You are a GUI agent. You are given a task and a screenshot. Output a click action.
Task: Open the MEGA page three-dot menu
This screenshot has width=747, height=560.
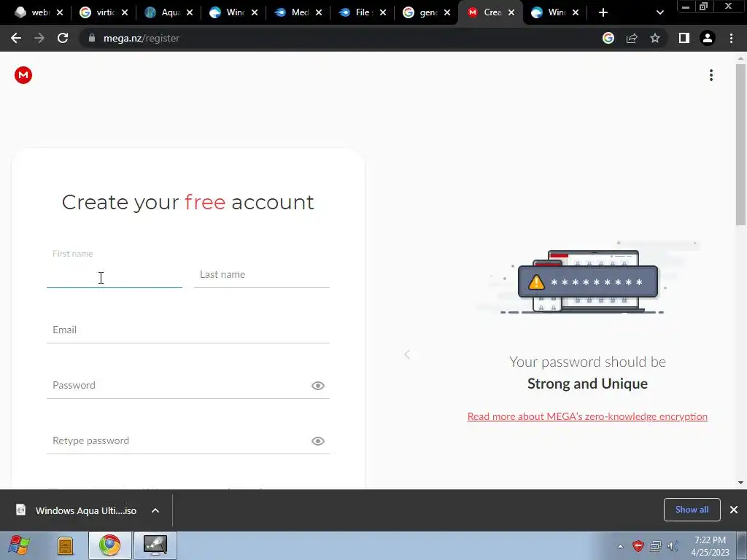pos(711,75)
